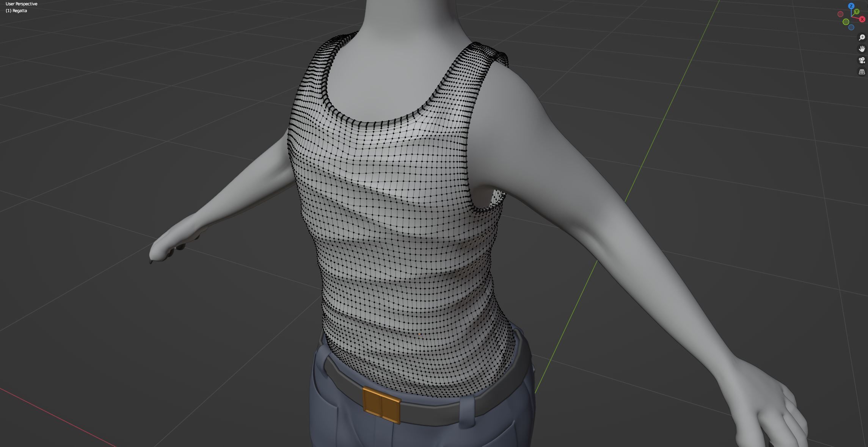
Task: Click the highlighted negative Y gizmo circle
Action: point(846,22)
